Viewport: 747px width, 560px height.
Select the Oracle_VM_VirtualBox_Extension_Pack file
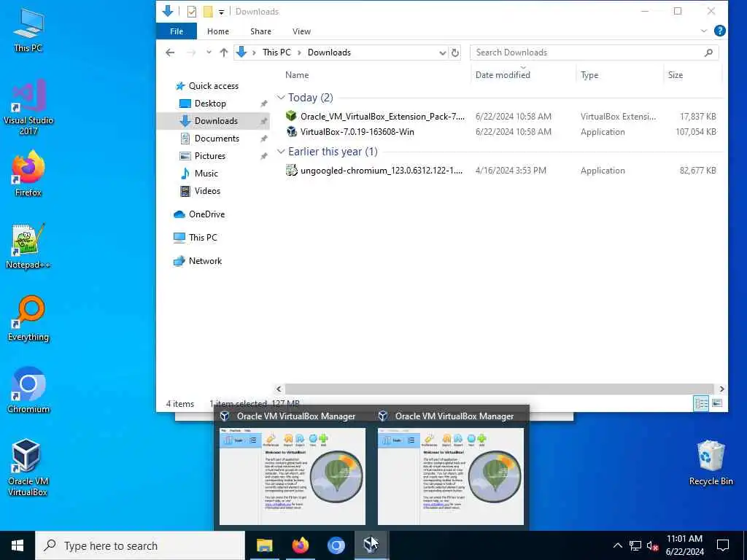[382, 117]
